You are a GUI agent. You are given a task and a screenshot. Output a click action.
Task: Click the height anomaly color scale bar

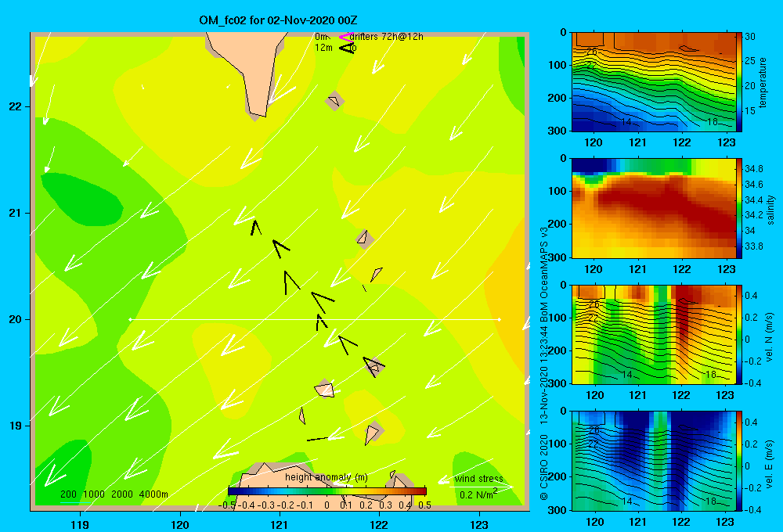pyautogui.click(x=327, y=491)
